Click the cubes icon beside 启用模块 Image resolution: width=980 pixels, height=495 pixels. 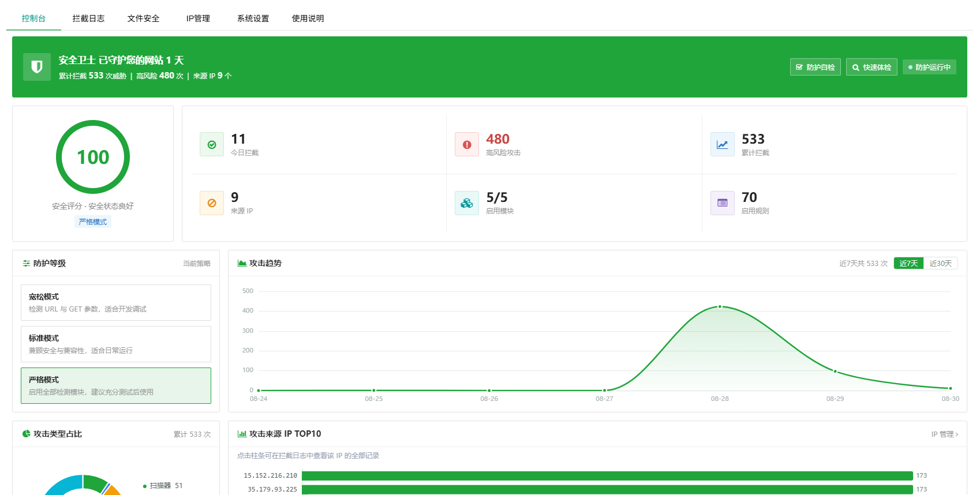point(467,202)
